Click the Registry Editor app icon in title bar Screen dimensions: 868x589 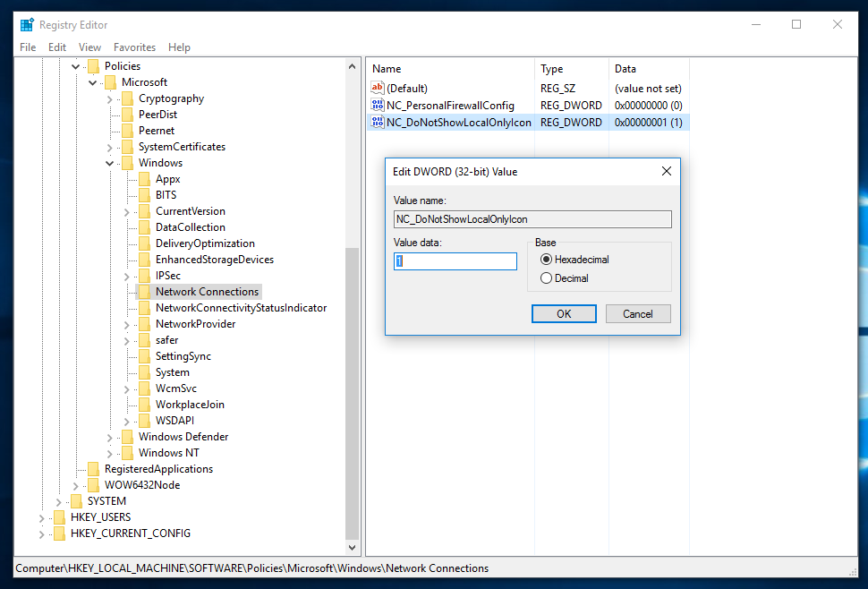click(28, 24)
